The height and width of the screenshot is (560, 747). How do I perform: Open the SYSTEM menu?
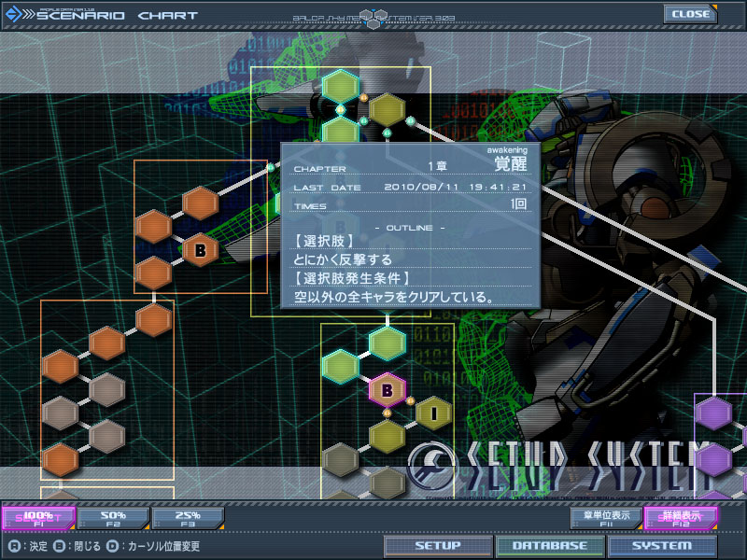point(662,546)
